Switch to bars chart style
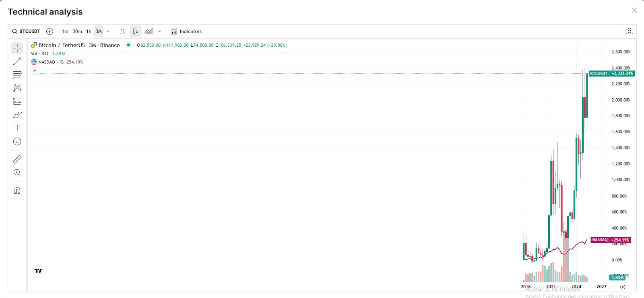 tap(122, 31)
